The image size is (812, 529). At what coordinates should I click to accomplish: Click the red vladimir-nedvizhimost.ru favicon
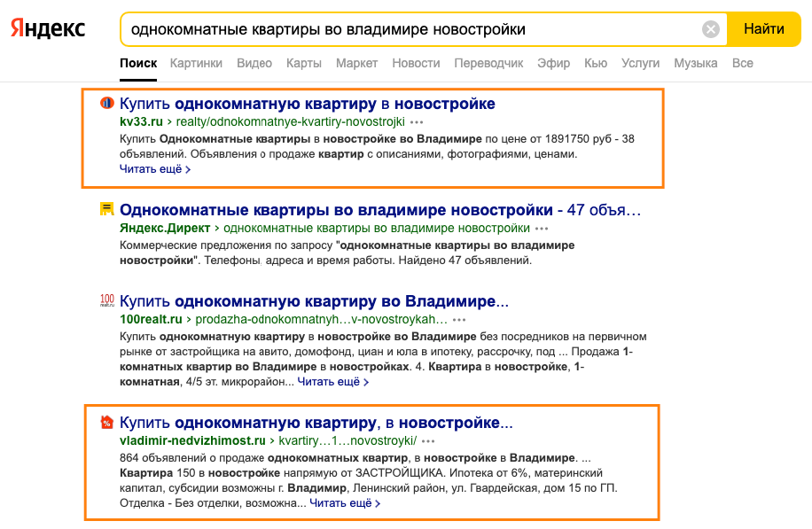pos(107,423)
